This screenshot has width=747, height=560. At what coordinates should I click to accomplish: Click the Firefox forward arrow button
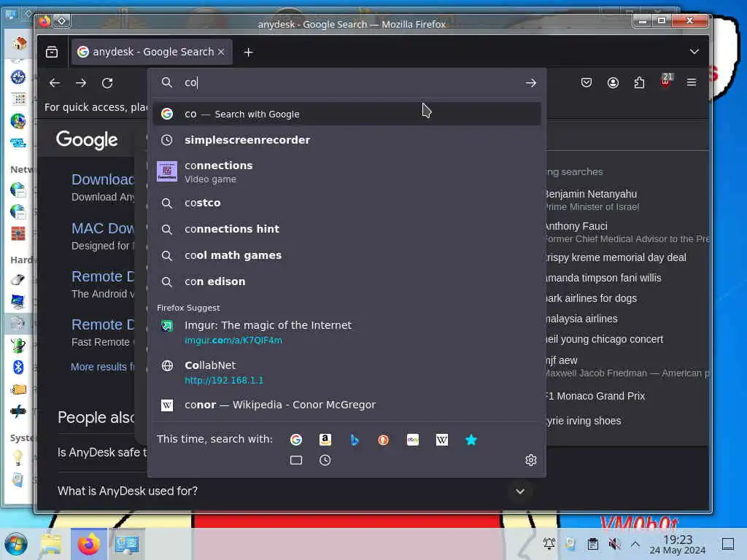(81, 83)
